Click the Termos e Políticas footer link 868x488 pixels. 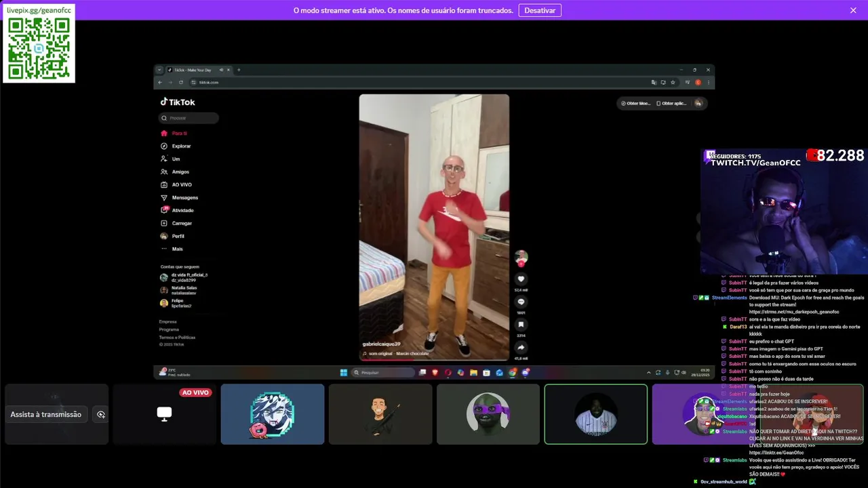coord(177,338)
